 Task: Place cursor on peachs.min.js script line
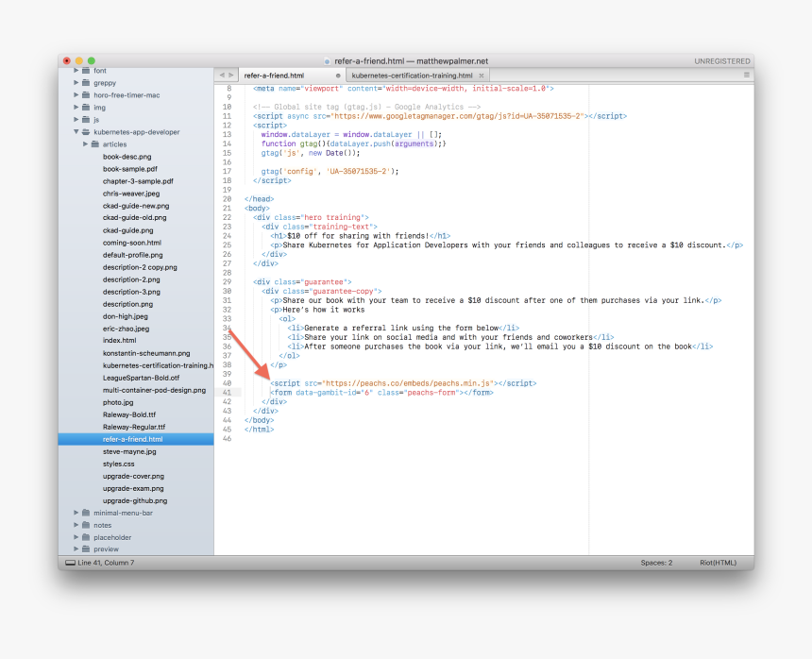pyautogui.click(x=403, y=383)
